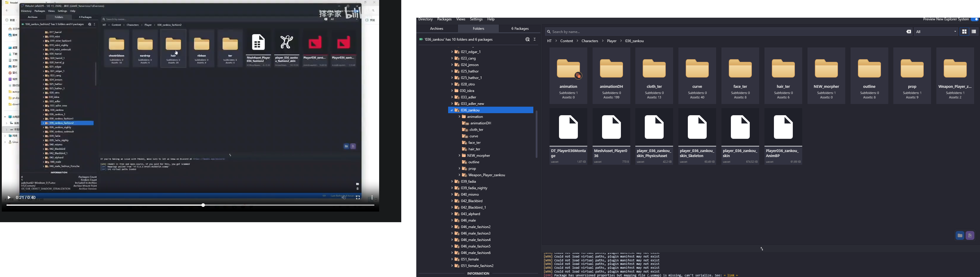Viewport: 980px width, 277px height.
Task: Open the curve folder thumbnail
Action: pyautogui.click(x=697, y=76)
